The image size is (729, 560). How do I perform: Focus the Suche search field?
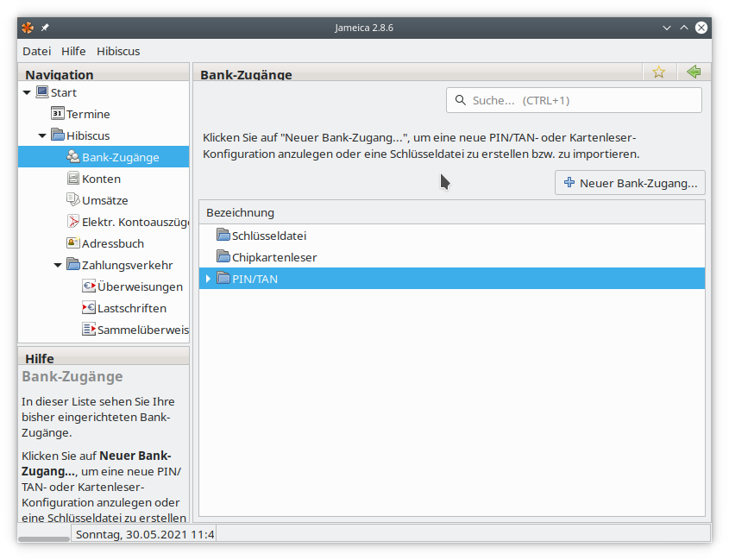coord(574,100)
